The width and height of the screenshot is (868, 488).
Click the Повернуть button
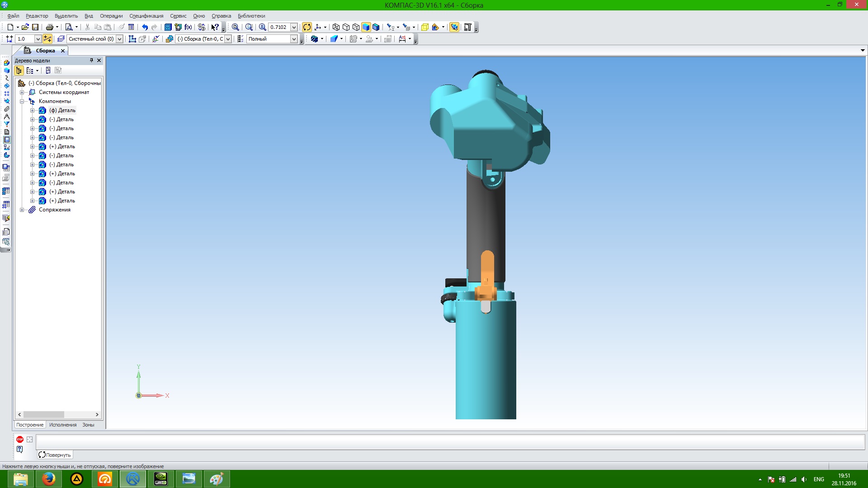pos(55,455)
